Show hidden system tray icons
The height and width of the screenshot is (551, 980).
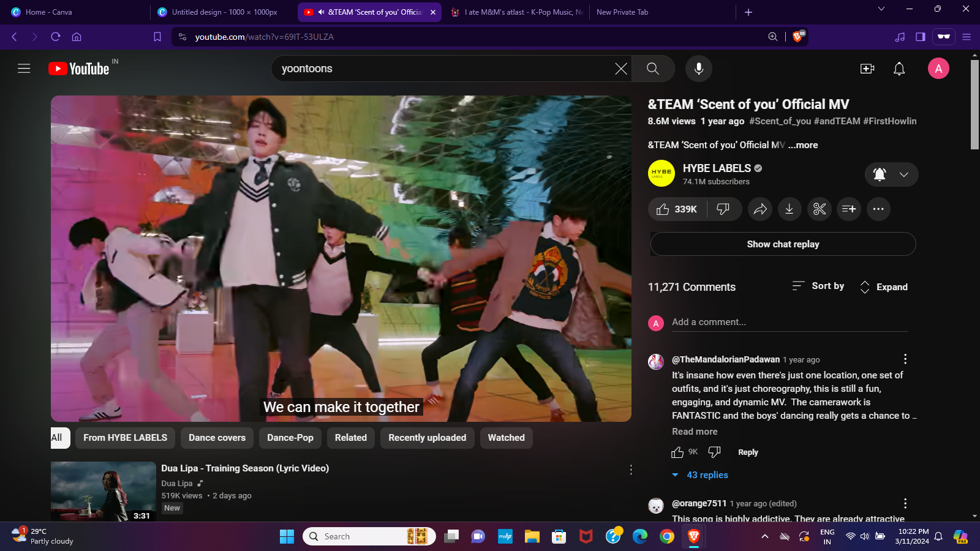click(765, 537)
